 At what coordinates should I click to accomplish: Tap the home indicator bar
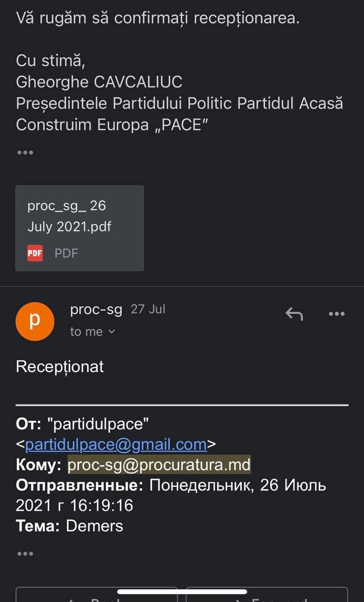pos(182,592)
